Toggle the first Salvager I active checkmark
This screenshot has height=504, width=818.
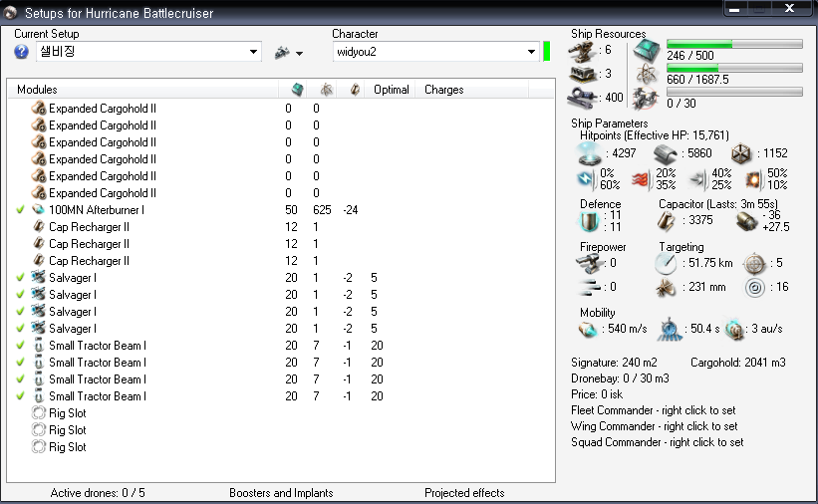coord(20,278)
